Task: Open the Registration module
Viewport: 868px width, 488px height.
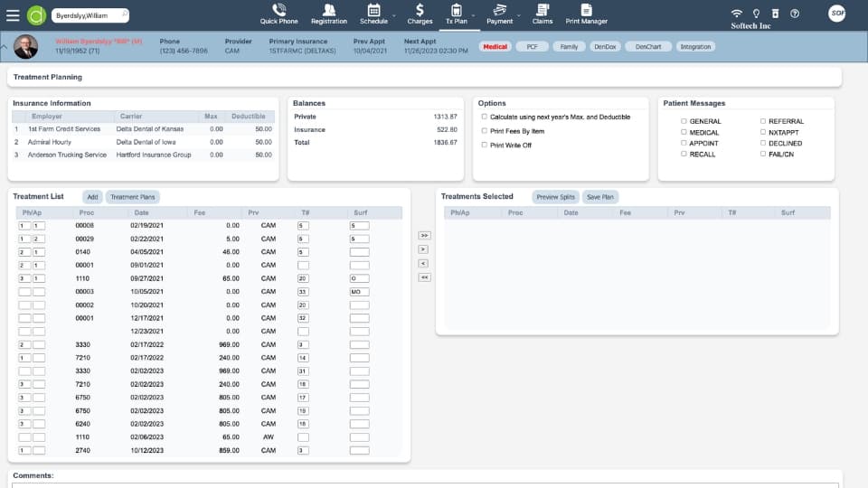Action: tap(328, 14)
